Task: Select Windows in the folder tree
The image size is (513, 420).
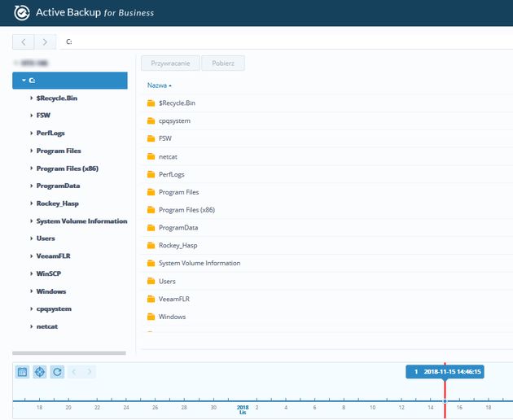Action: coord(51,291)
